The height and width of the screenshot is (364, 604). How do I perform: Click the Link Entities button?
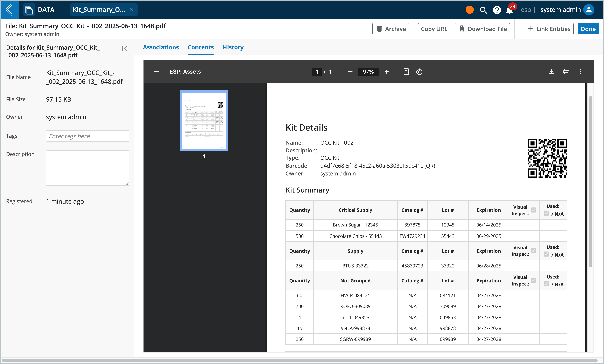pyautogui.click(x=549, y=29)
